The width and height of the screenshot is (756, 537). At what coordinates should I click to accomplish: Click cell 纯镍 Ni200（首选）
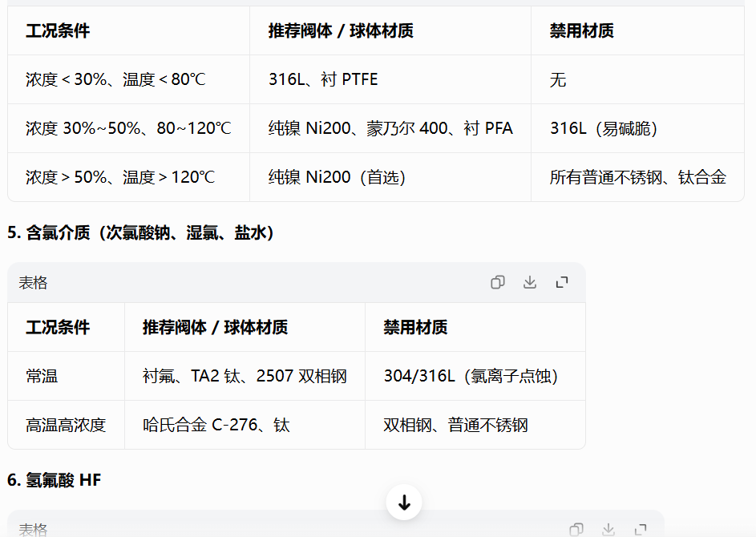coord(390,177)
